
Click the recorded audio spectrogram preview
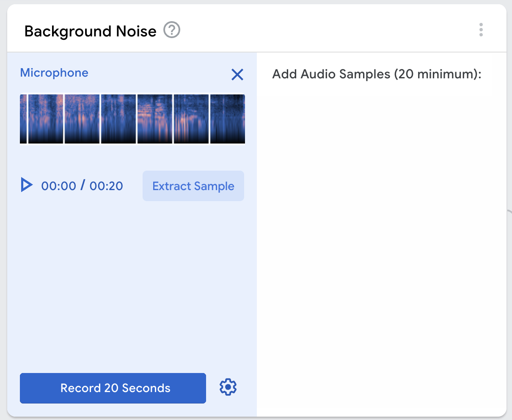[x=132, y=119]
